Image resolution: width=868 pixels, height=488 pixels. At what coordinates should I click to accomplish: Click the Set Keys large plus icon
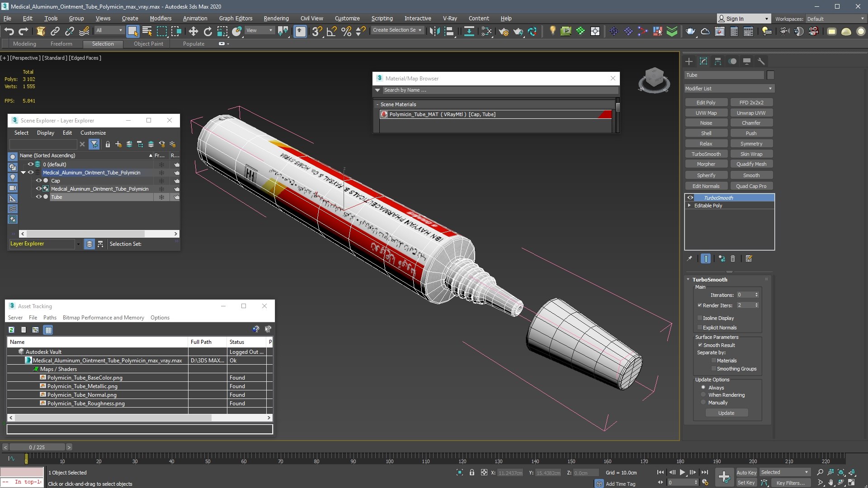[724, 477]
